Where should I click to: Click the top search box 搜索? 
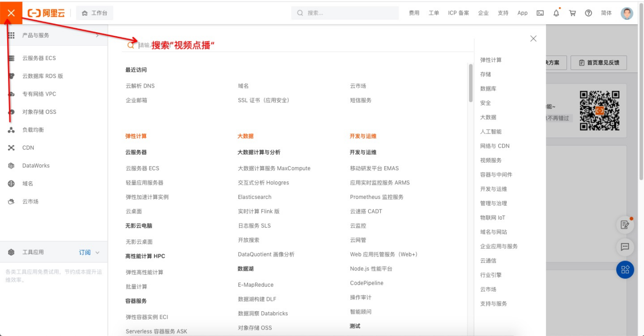click(x=345, y=13)
